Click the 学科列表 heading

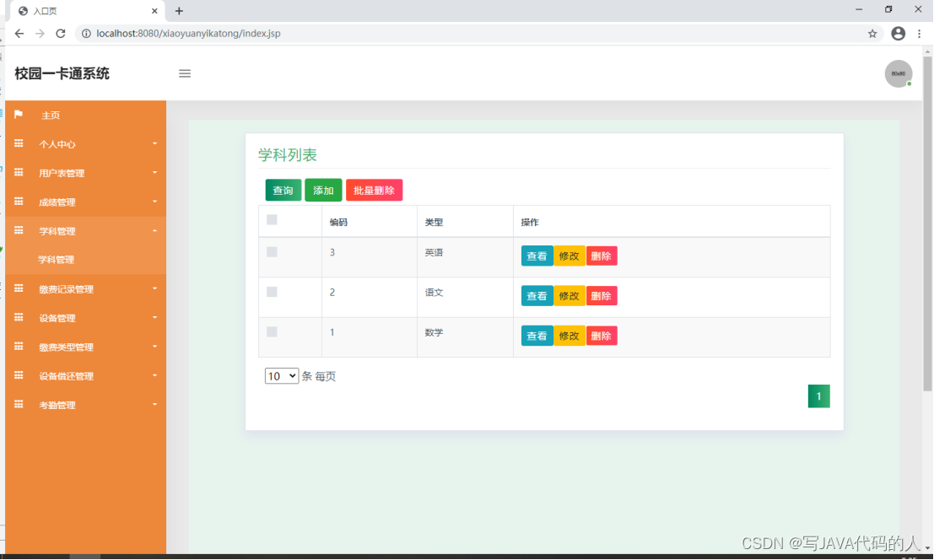point(287,155)
